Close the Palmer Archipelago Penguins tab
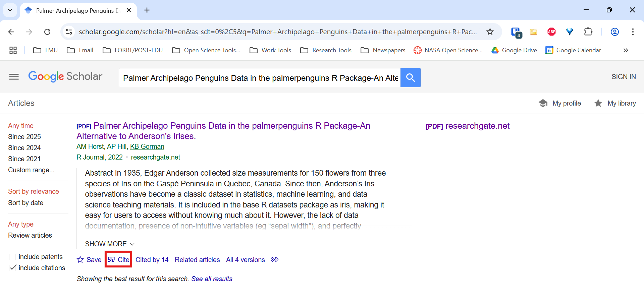The height and width of the screenshot is (306, 644). click(x=129, y=10)
